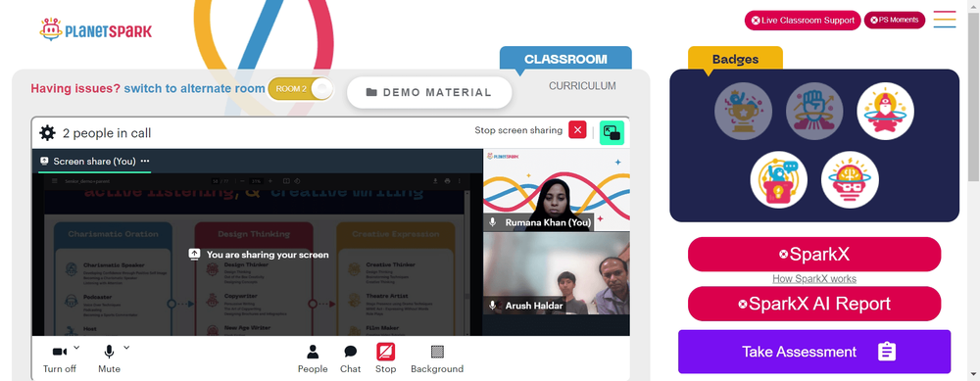The height and width of the screenshot is (381, 980).
Task: Click the 'Stop screen sharing' label
Action: pos(518,130)
